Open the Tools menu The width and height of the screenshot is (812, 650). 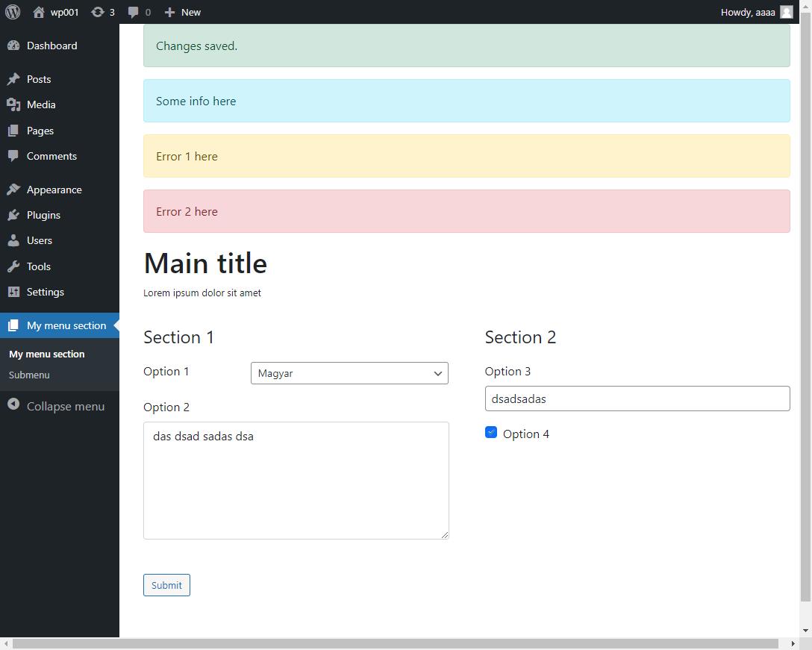(60, 266)
